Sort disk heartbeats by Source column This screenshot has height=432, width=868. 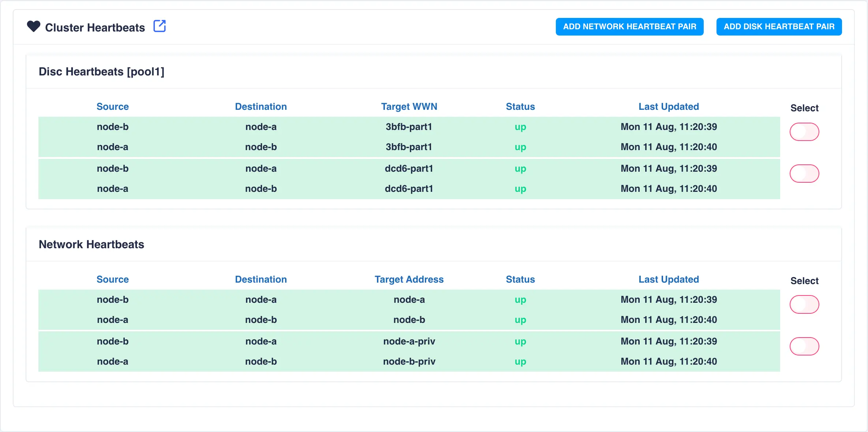(x=113, y=107)
